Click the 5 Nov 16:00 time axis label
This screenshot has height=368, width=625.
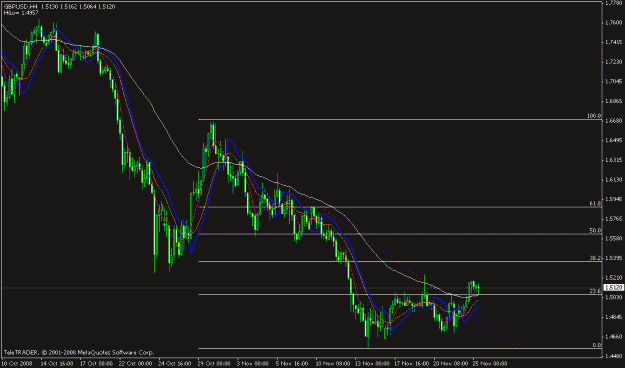292,364
